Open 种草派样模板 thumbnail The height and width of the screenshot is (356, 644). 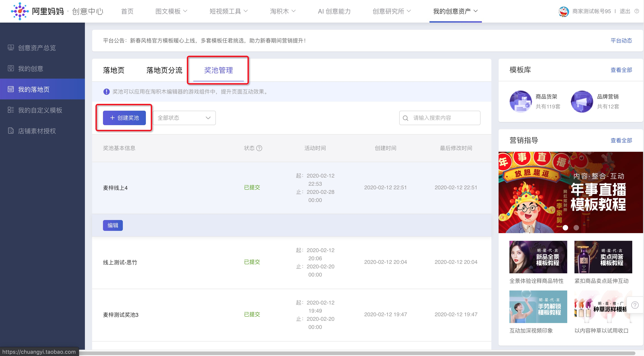[x=603, y=307]
